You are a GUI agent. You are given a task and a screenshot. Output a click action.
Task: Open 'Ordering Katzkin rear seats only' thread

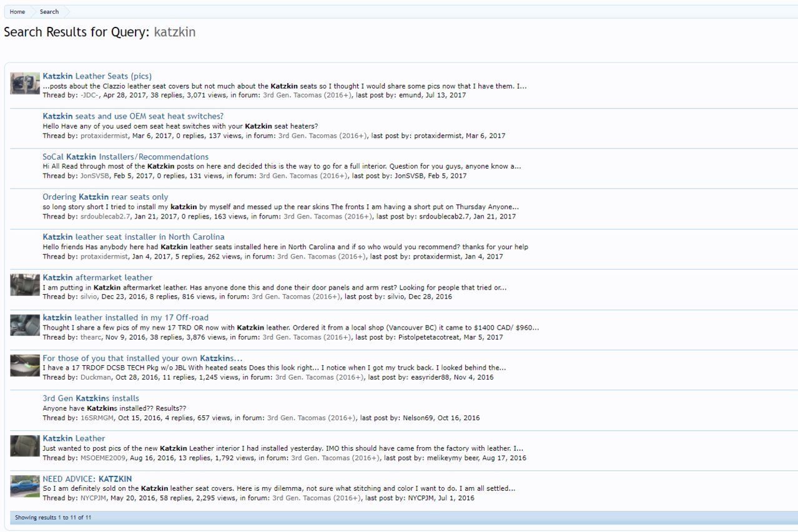click(106, 197)
